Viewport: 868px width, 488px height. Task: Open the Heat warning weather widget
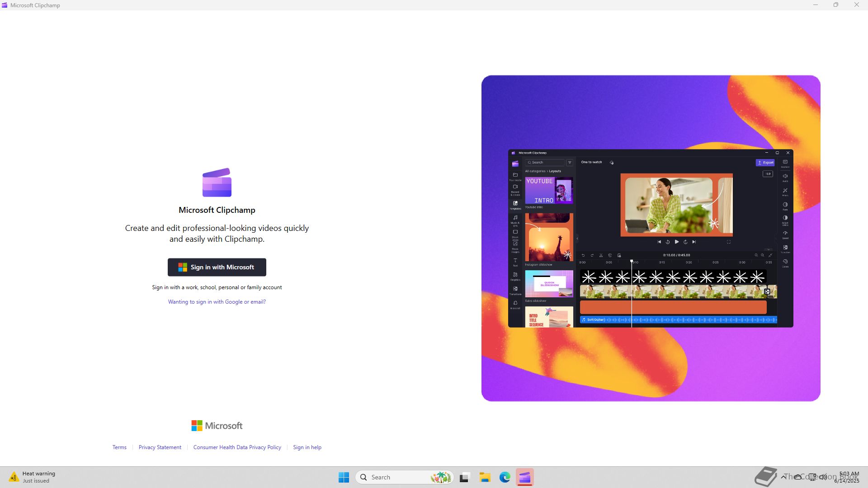pos(32,477)
